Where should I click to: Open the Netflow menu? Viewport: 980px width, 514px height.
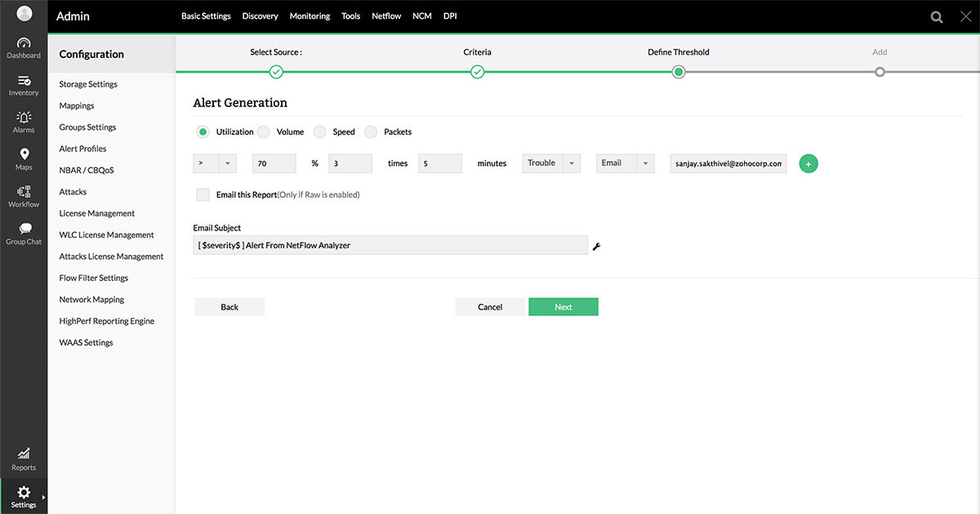point(386,16)
